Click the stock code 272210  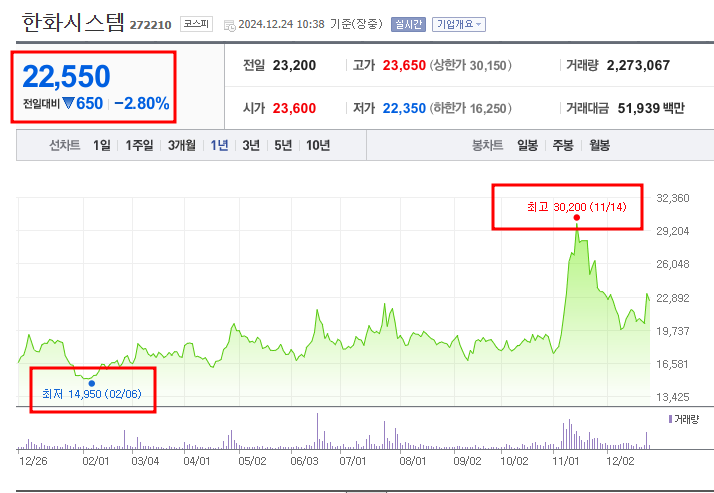click(150, 25)
